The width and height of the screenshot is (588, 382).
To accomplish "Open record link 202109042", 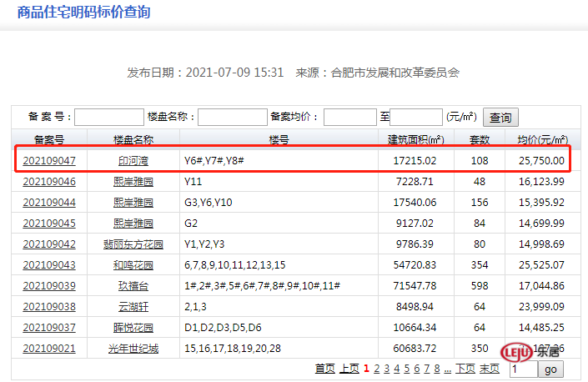I will 49,244.
